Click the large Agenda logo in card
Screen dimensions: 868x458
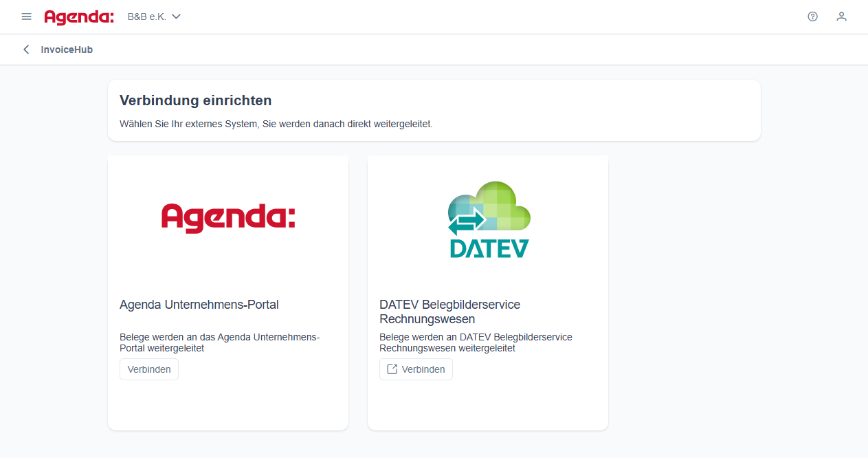pos(228,217)
